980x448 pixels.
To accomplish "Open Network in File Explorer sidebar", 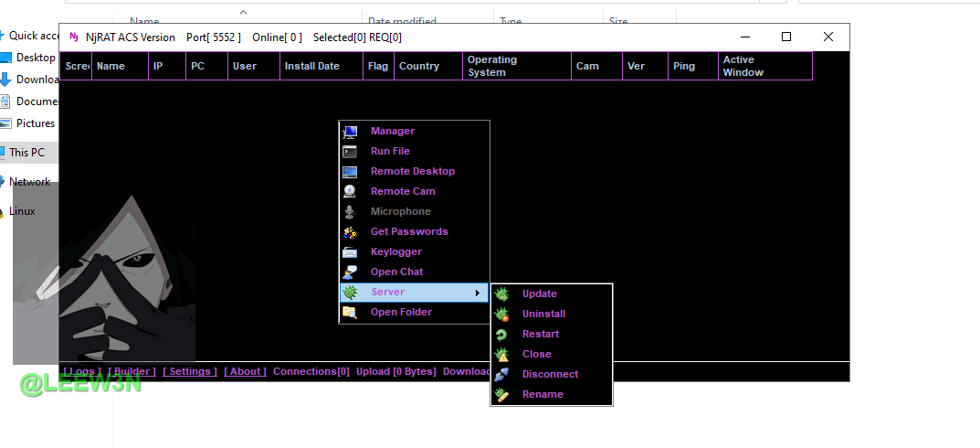I will (x=29, y=182).
